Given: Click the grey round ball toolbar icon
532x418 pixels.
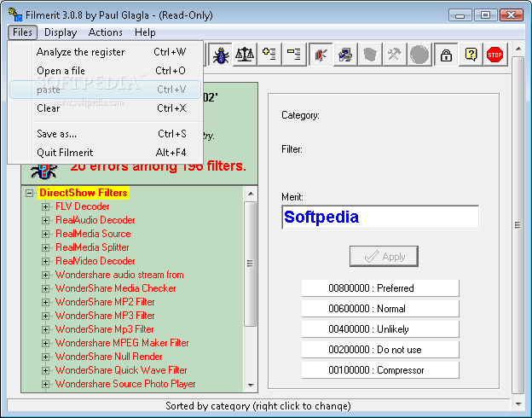Looking at the screenshot, I should click(419, 55).
